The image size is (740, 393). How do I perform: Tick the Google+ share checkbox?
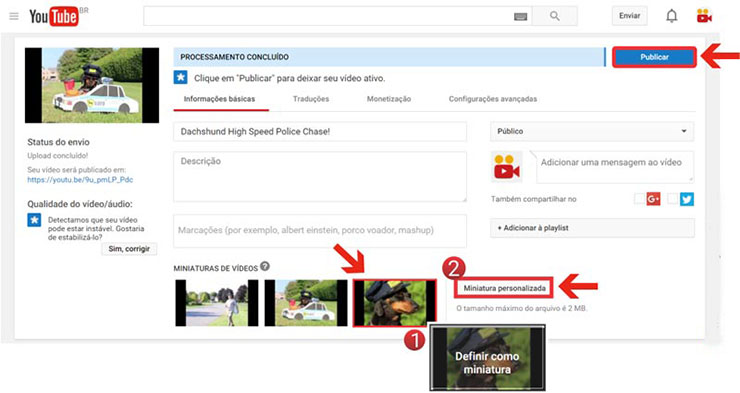pos(639,199)
